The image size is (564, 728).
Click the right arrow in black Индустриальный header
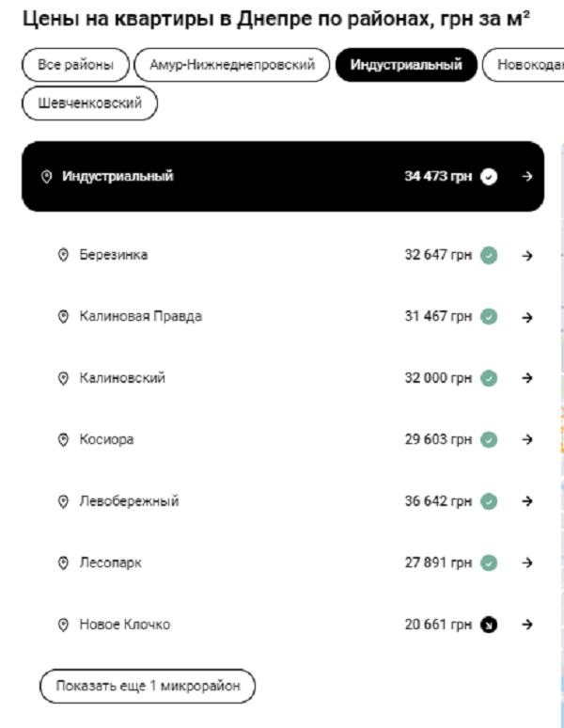click(527, 176)
